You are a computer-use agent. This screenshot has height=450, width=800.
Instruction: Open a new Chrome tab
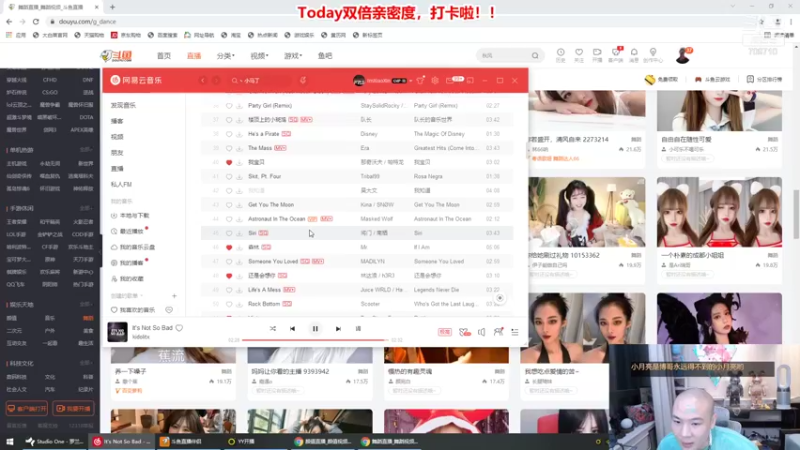112,7
